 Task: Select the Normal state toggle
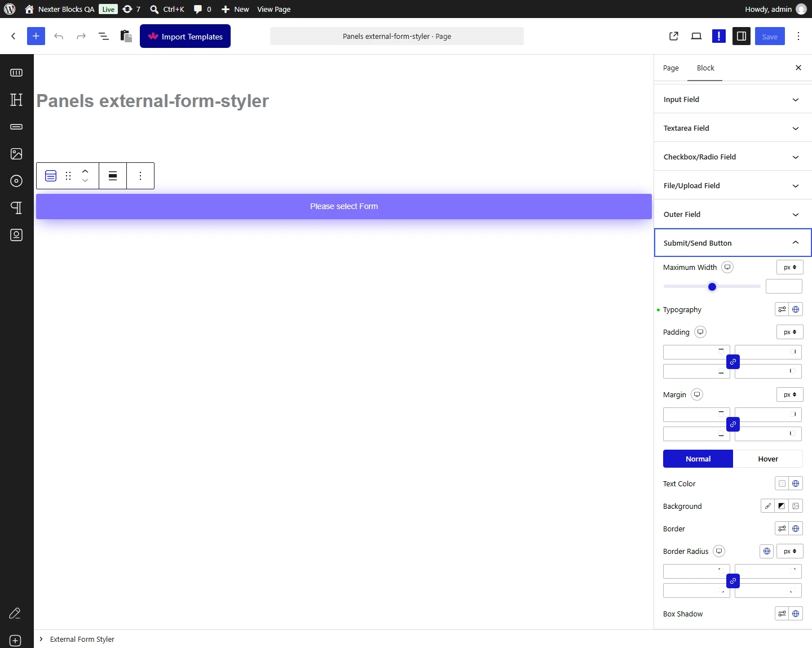point(698,459)
